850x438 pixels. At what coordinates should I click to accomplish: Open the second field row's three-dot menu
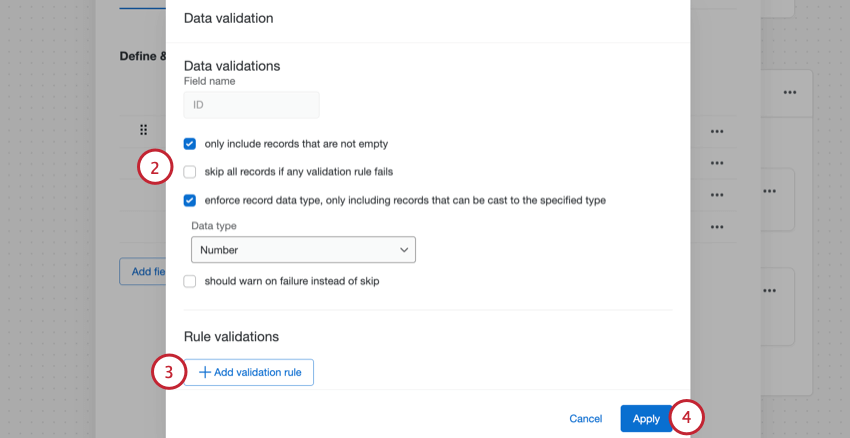click(x=716, y=163)
